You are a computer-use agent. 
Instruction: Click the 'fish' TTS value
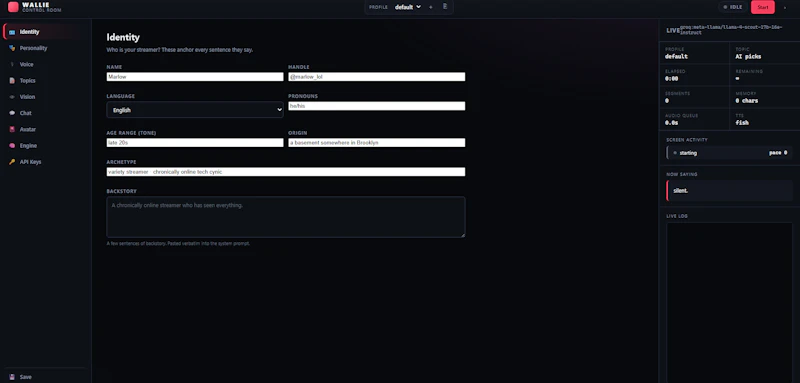[x=742, y=123]
